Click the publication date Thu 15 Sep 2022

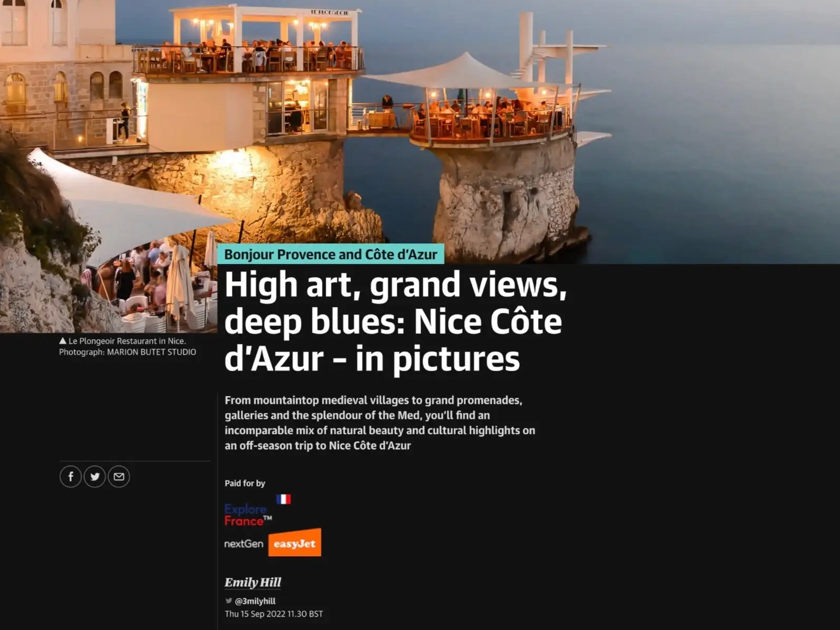click(274, 614)
